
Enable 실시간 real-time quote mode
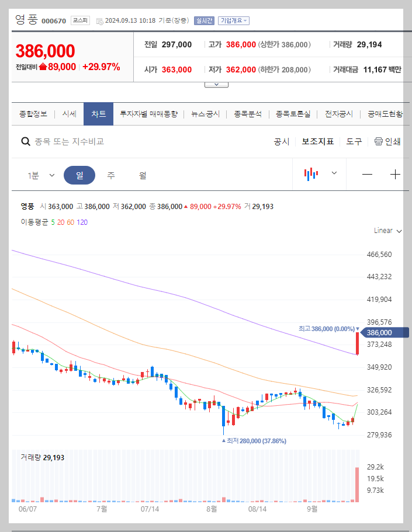pyautogui.click(x=203, y=20)
